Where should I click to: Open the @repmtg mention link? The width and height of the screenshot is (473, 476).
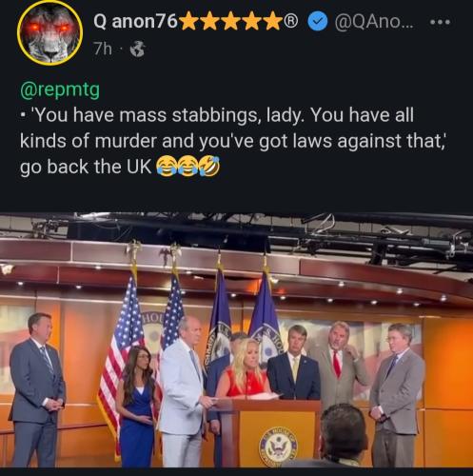tap(60, 90)
